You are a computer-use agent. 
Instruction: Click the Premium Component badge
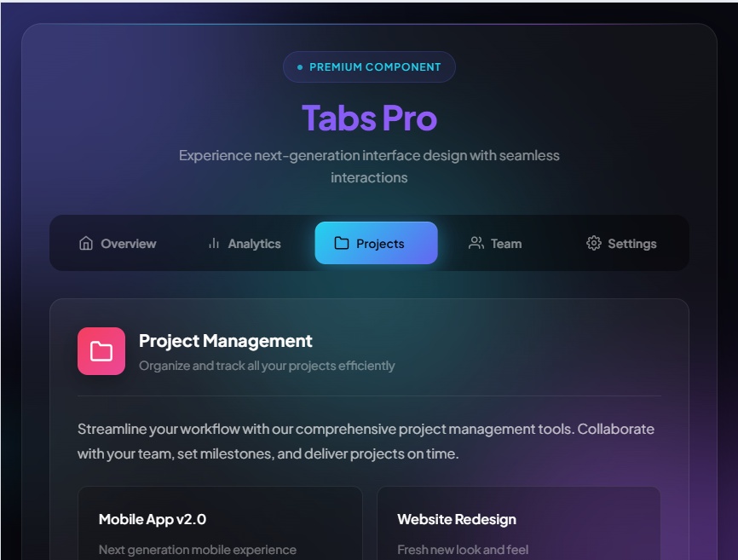[x=369, y=66]
